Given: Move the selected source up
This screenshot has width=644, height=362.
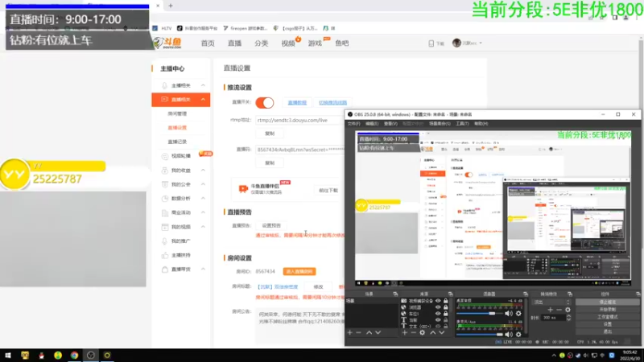Looking at the screenshot, I should click(432, 332).
